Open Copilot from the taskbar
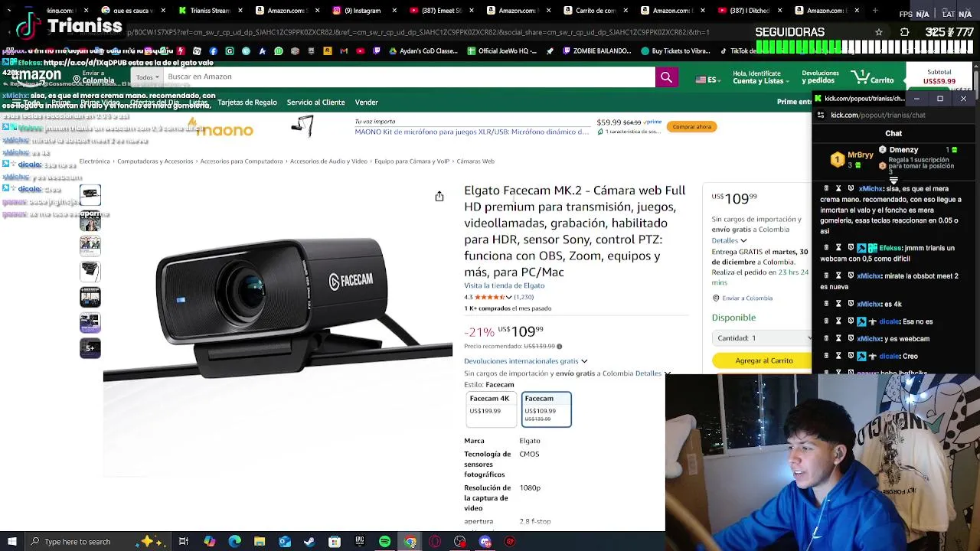The width and height of the screenshot is (980, 551). pos(209,542)
